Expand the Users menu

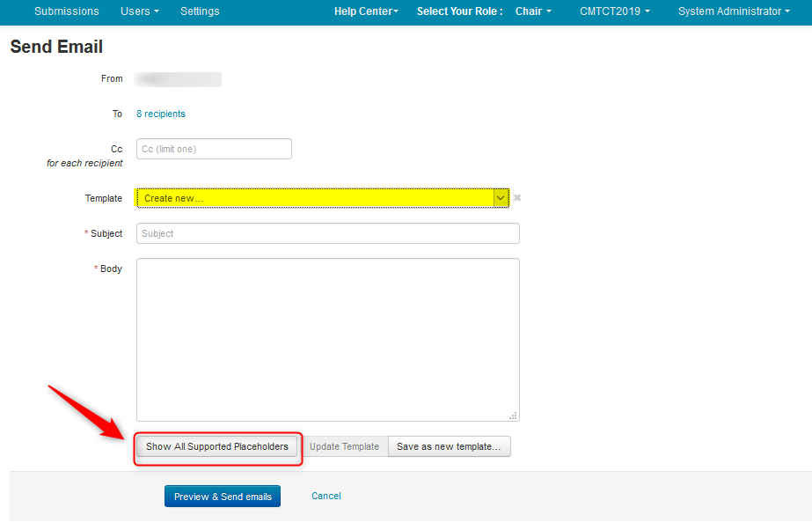(140, 11)
